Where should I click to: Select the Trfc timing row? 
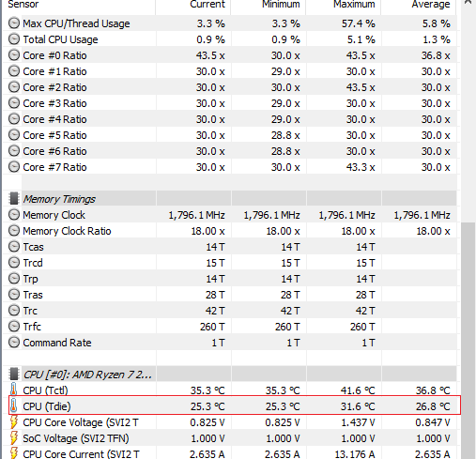(x=230, y=327)
